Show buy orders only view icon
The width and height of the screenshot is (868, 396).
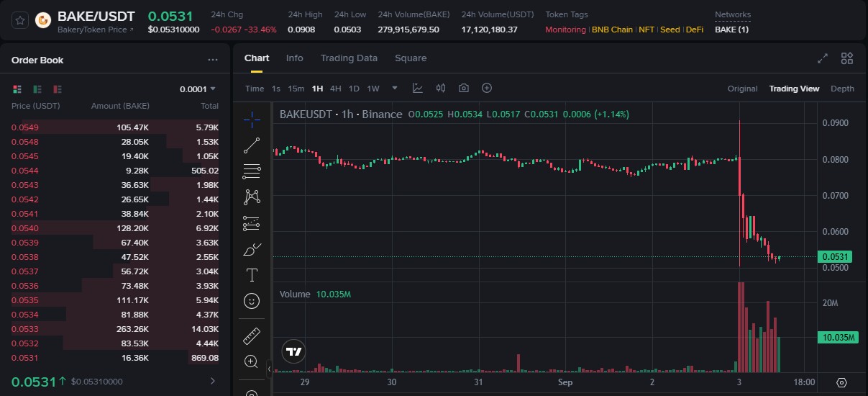37,89
